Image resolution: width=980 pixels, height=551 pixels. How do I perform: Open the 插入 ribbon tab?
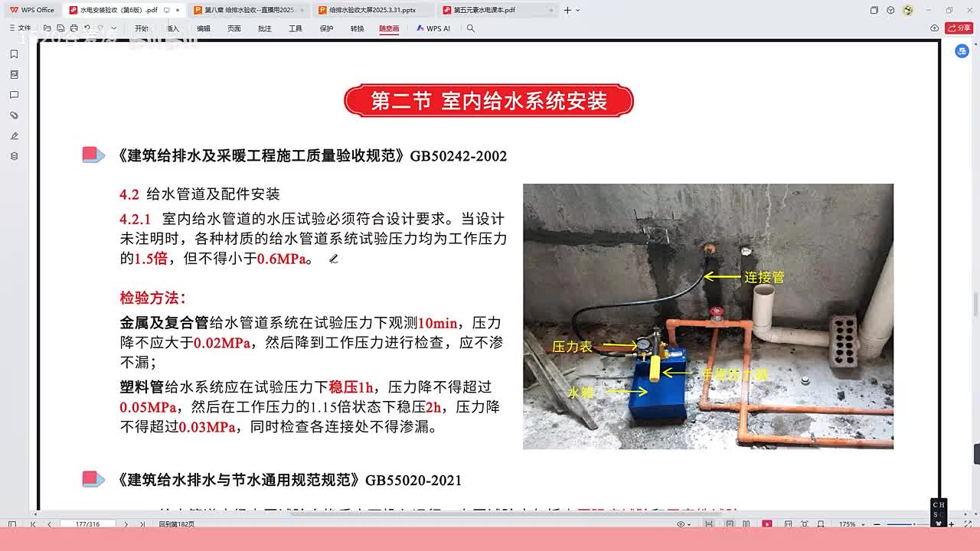pos(173,28)
